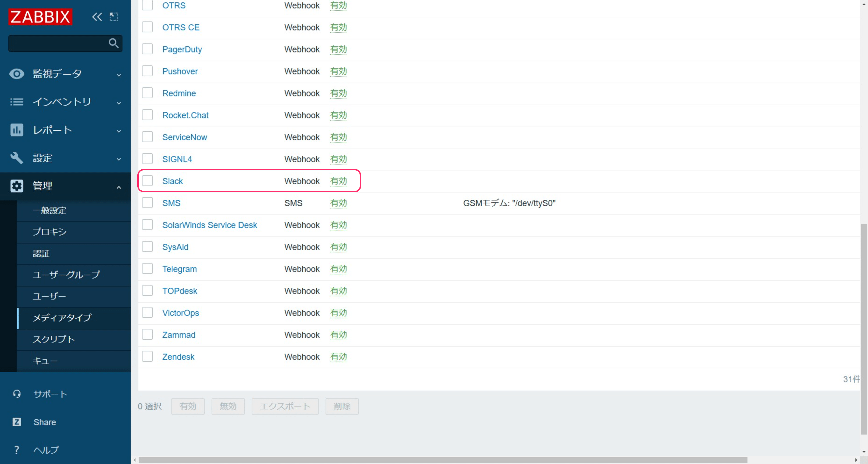
Task: Click the eye icon for 監視データ
Action: [17, 74]
